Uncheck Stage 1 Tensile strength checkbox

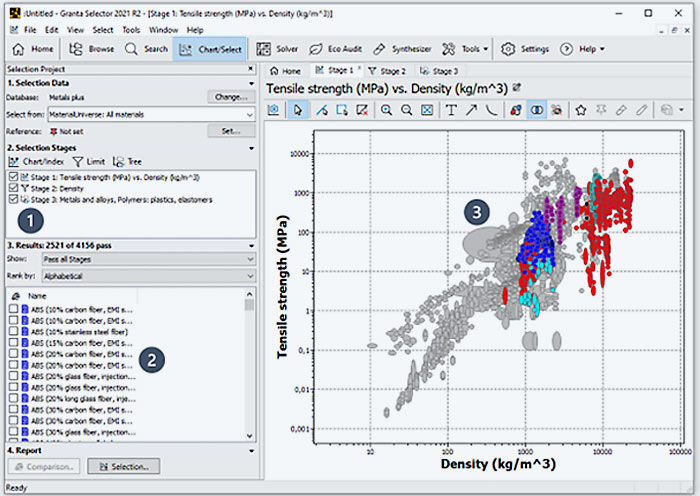pyautogui.click(x=12, y=177)
